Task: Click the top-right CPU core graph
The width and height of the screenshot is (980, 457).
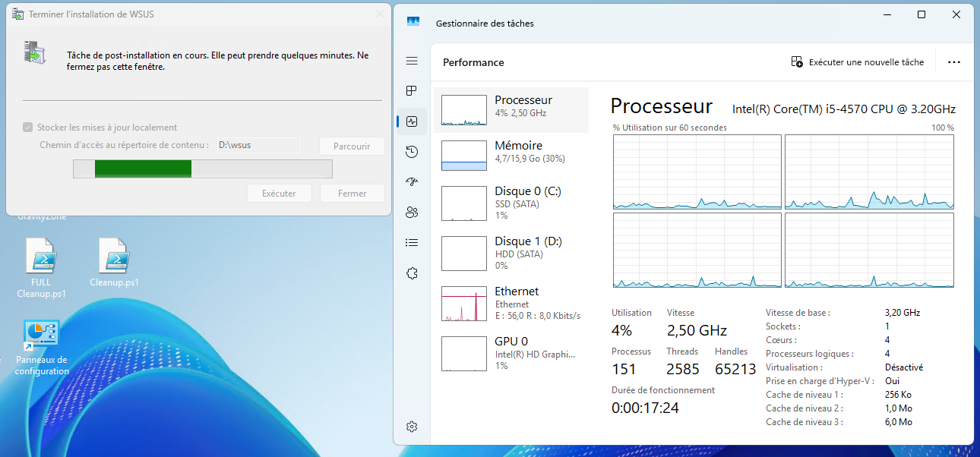Action: click(x=869, y=172)
